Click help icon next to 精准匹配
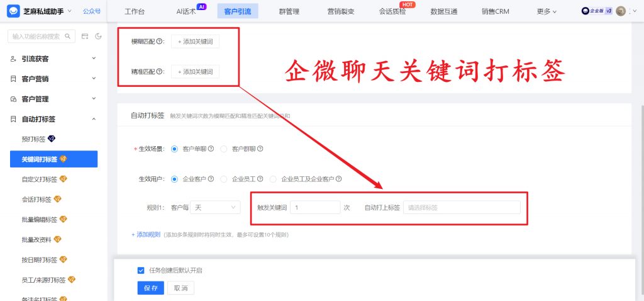 (x=160, y=71)
